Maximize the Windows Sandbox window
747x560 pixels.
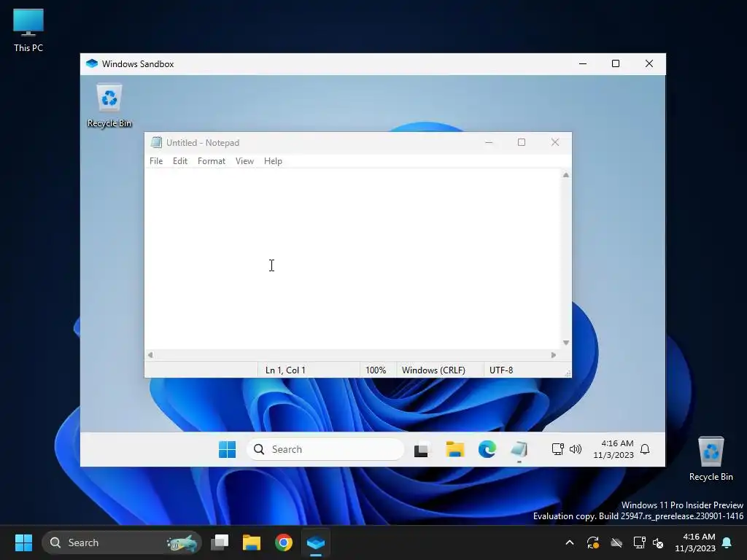pos(616,64)
